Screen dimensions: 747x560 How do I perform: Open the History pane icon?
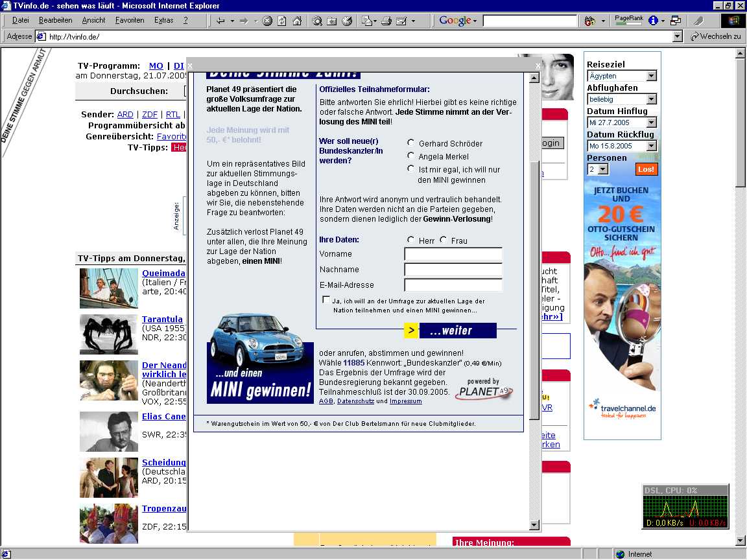coord(348,21)
